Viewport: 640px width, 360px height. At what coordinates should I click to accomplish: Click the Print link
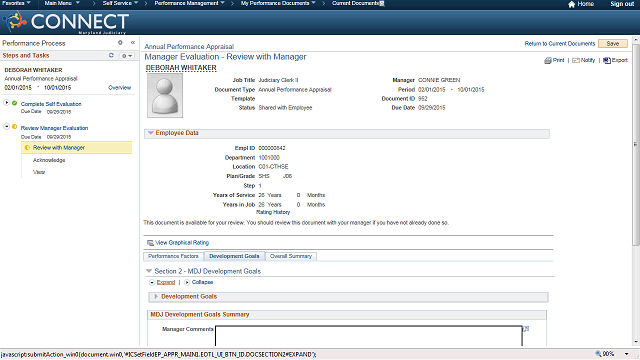[x=558, y=60]
